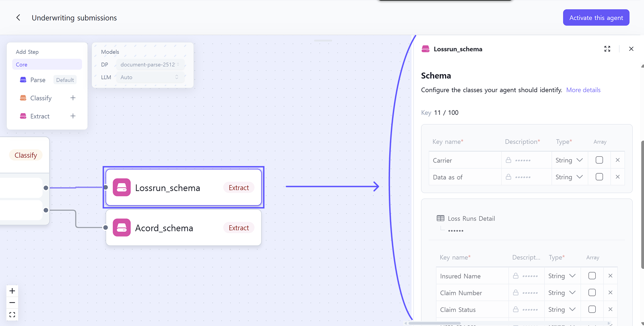This screenshot has height=326, width=644.
Task: Toggle the Array checkbox for Claim Number
Action: [592, 293]
